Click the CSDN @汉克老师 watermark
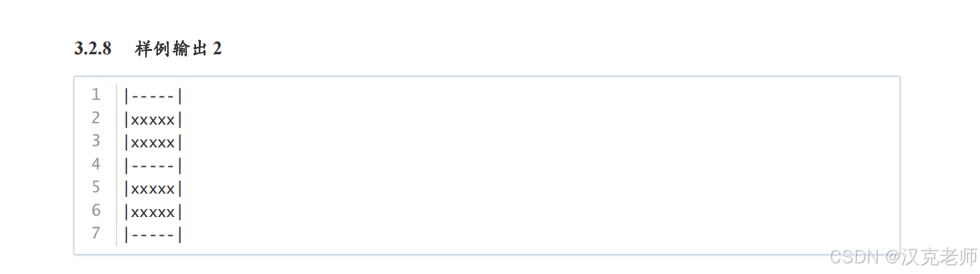 tap(903, 256)
